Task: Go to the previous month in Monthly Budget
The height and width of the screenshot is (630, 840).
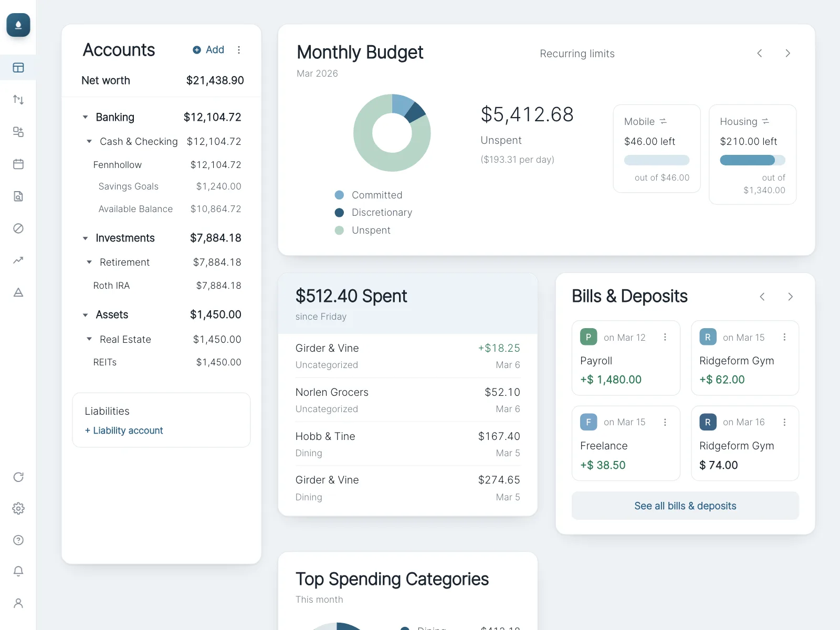Action: (x=760, y=54)
